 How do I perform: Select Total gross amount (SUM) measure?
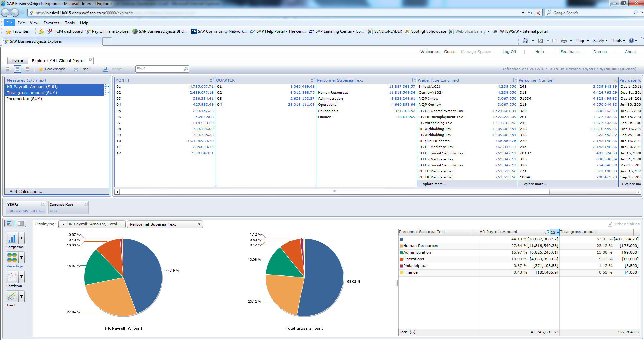coord(54,93)
